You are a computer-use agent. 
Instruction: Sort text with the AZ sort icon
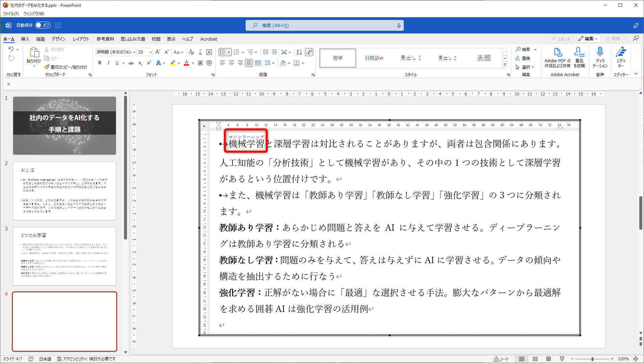click(x=299, y=52)
